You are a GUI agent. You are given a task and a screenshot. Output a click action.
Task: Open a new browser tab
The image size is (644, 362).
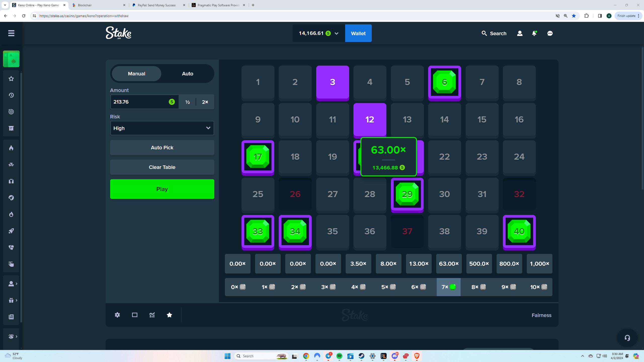[x=253, y=5]
